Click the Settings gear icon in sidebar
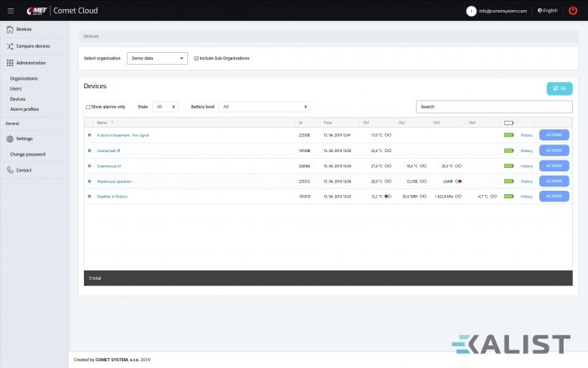Image resolution: width=588 pixels, height=368 pixels. pos(9,139)
